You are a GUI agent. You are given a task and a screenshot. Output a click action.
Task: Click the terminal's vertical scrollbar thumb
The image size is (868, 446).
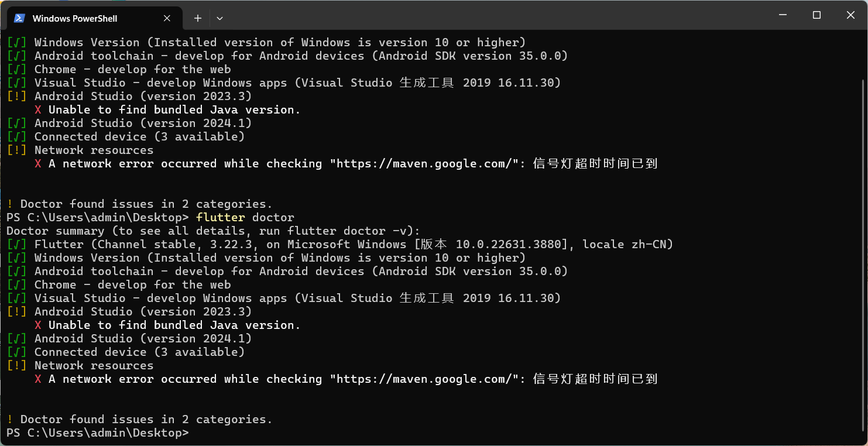coord(862,258)
